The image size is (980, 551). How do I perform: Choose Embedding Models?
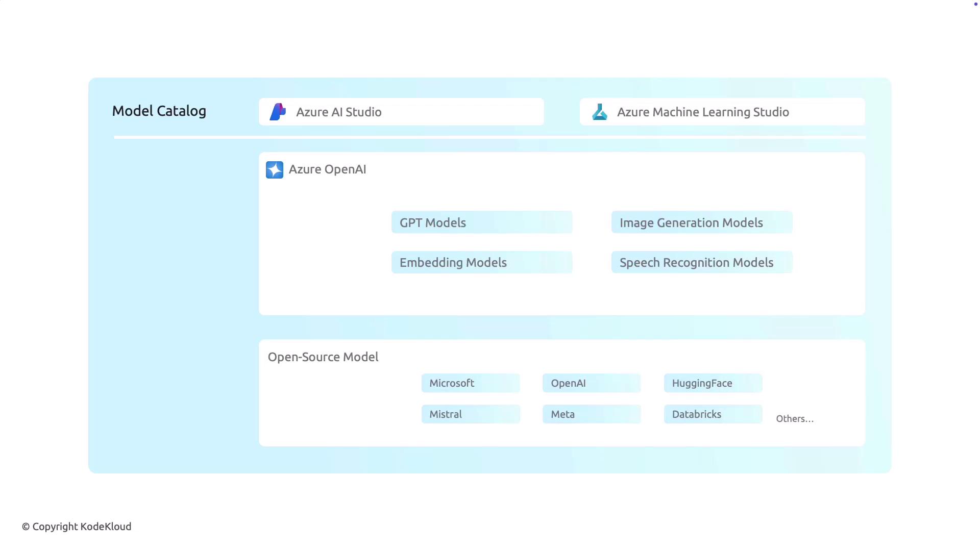(x=481, y=262)
